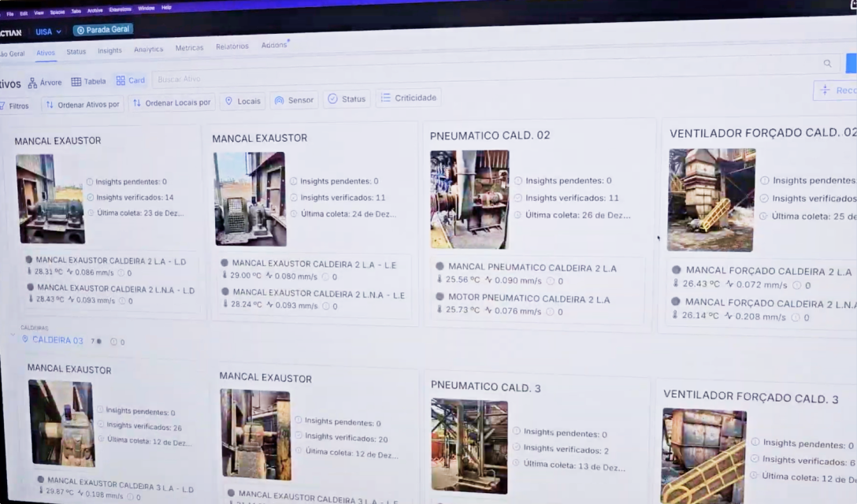Open the Analytics tab
This screenshot has width=857, height=504.
pyautogui.click(x=148, y=49)
